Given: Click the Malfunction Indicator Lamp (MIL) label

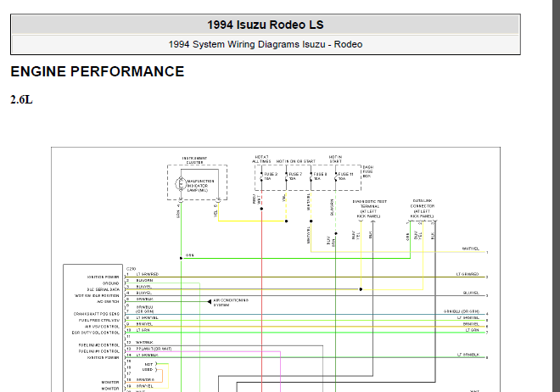Looking at the screenshot, I should tap(201, 186).
